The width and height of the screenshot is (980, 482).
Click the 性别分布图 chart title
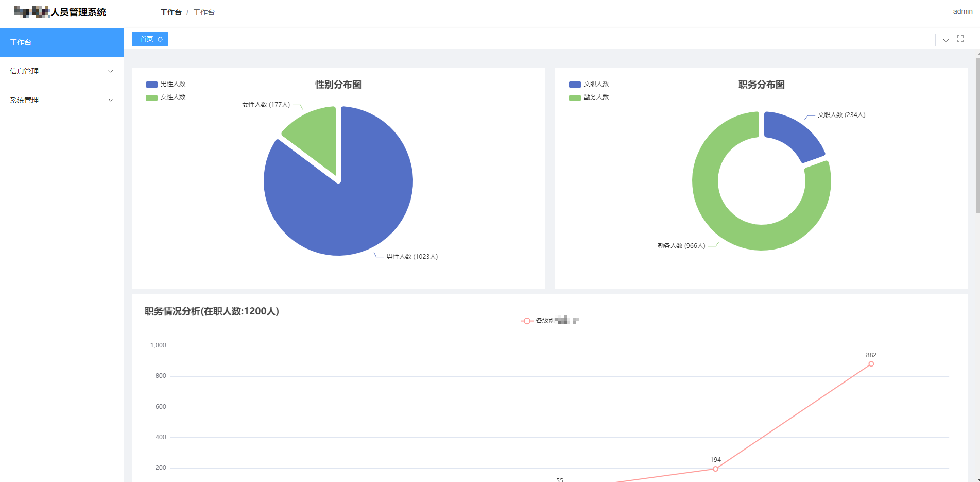pyautogui.click(x=338, y=85)
